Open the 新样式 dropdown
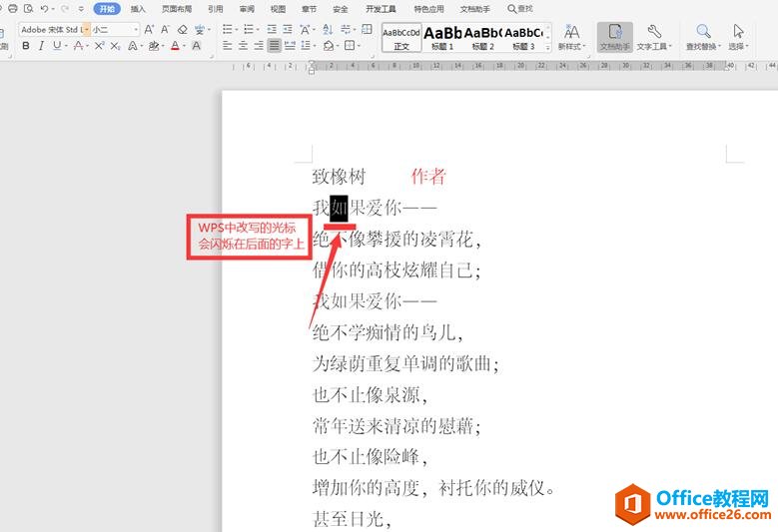This screenshot has height=532, width=778. (x=571, y=38)
